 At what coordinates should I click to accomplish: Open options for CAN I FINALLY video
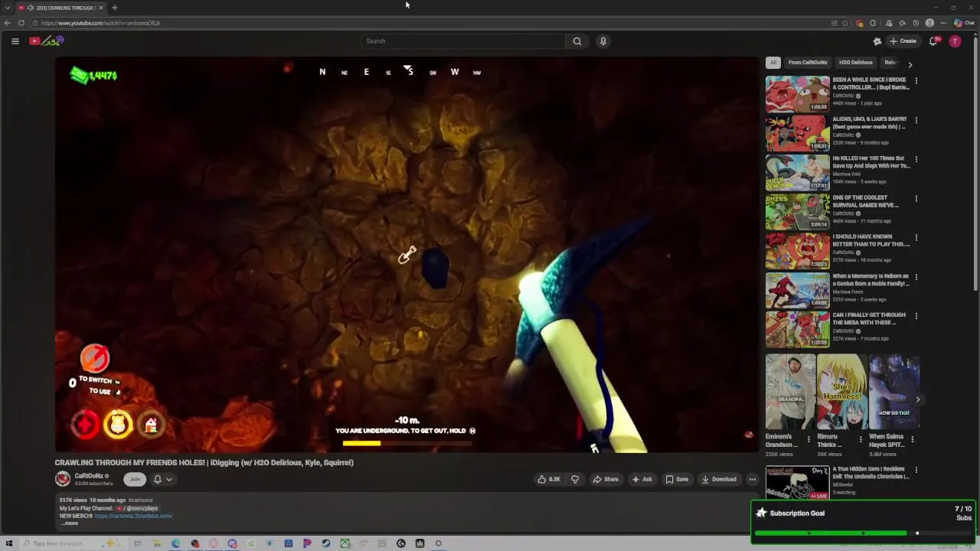click(916, 316)
